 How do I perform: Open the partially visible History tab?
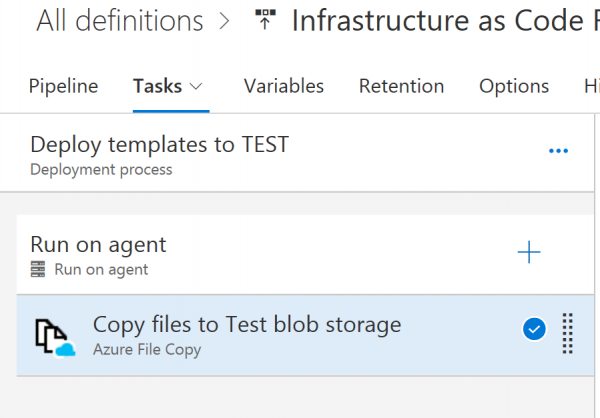pyautogui.click(x=590, y=87)
